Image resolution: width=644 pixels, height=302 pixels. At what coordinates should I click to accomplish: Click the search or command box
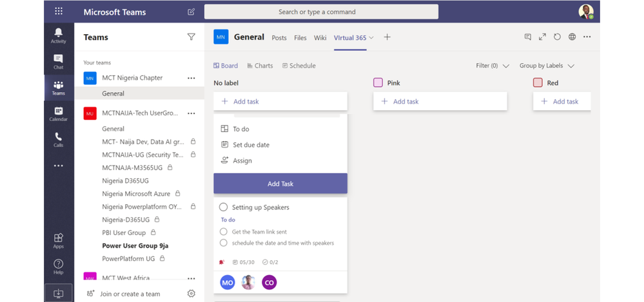[321, 12]
